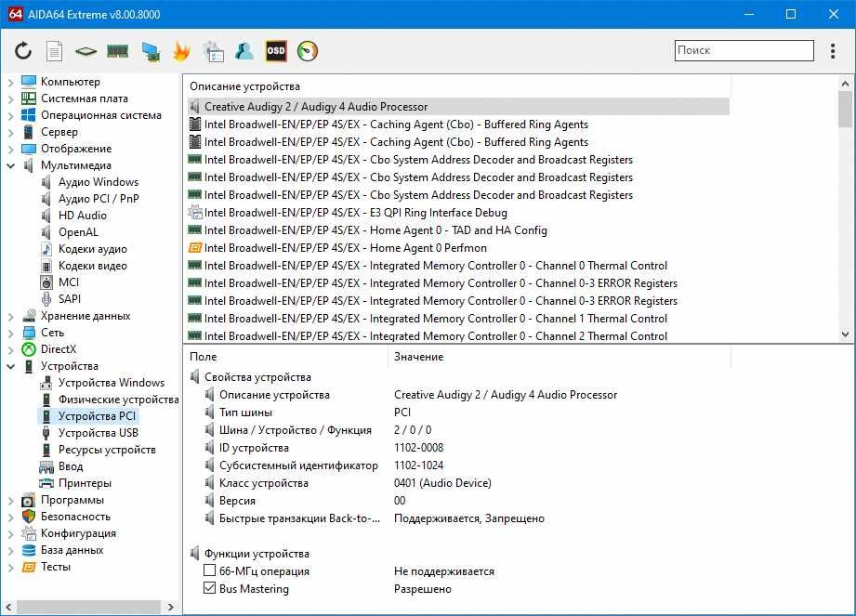The width and height of the screenshot is (856, 616).
Task: Click the user person toolbar icon
Action: [x=244, y=51]
